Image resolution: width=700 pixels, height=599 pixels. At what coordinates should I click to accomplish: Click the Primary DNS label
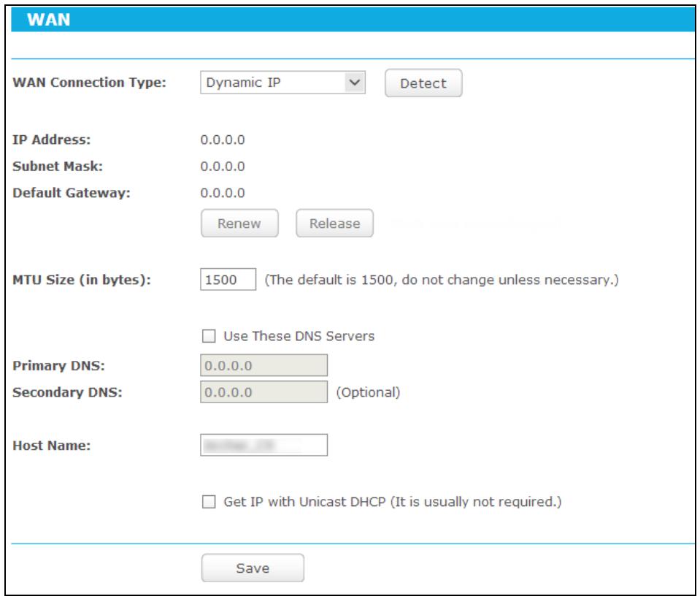coord(58,366)
